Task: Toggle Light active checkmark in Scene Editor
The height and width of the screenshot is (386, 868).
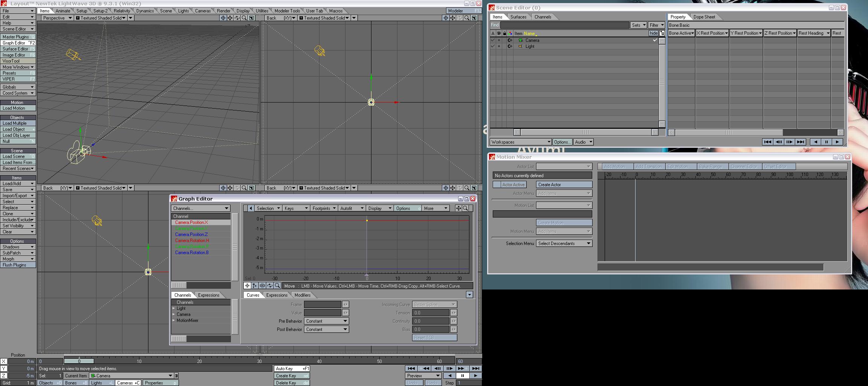Action: click(x=492, y=46)
